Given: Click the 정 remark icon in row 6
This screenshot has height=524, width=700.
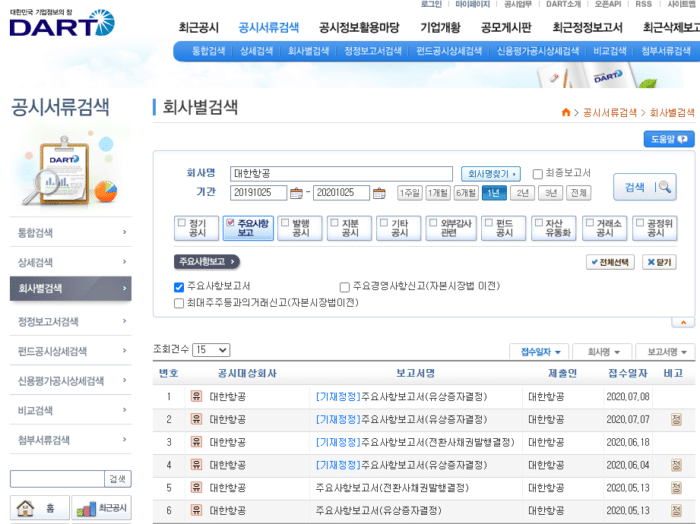Looking at the screenshot, I should [676, 510].
